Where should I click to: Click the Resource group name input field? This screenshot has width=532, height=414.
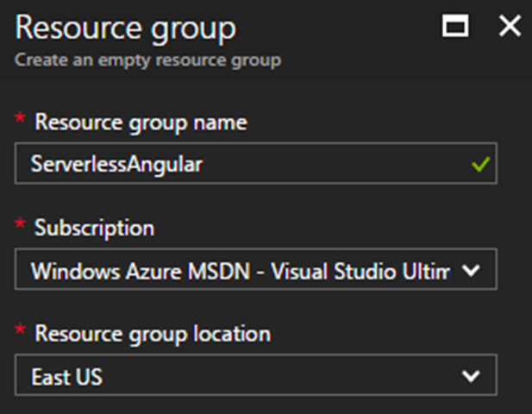pos(256,164)
